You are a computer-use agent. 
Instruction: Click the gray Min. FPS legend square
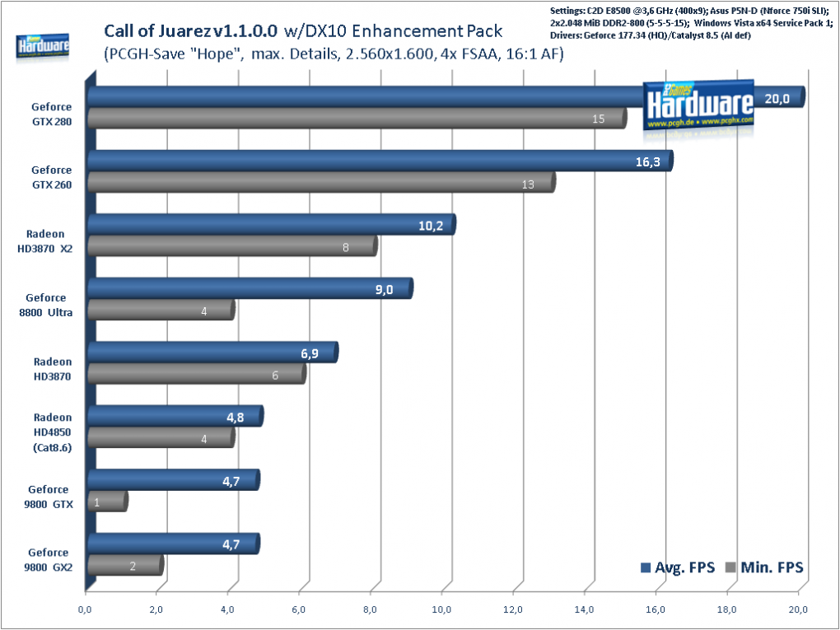click(x=730, y=568)
